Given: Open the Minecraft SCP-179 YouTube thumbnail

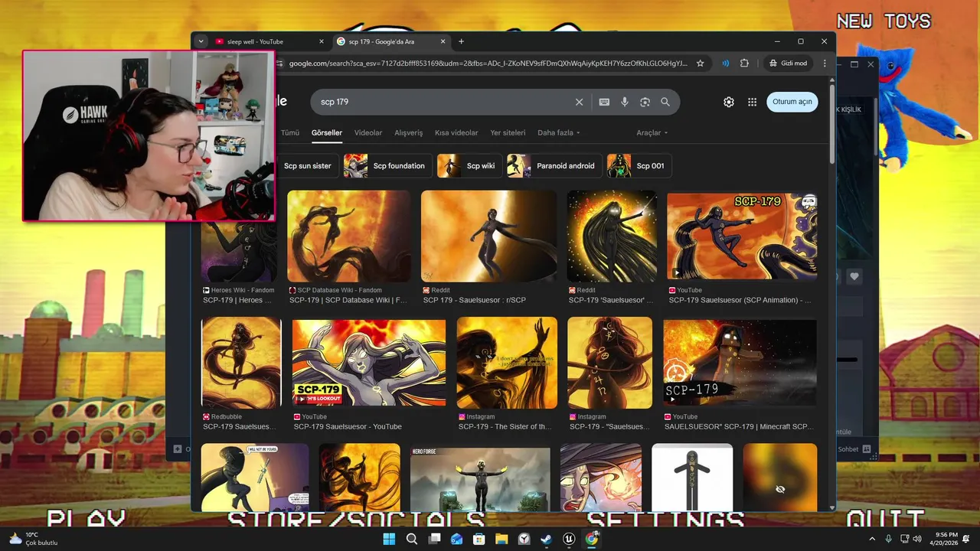Looking at the screenshot, I should click(740, 363).
